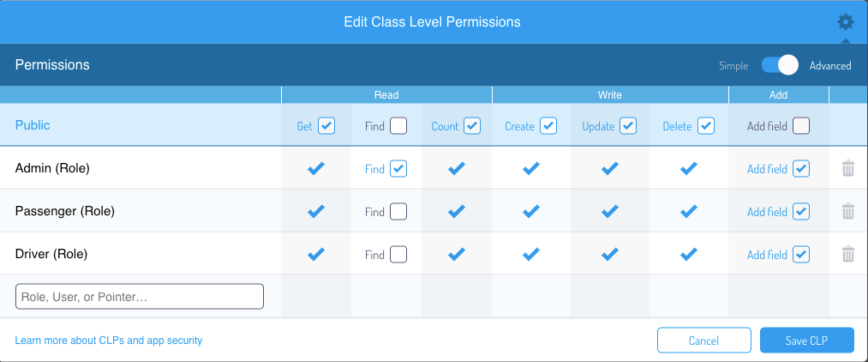The height and width of the screenshot is (362, 868).
Task: Check the Driver role Find checkbox
Action: click(x=398, y=255)
